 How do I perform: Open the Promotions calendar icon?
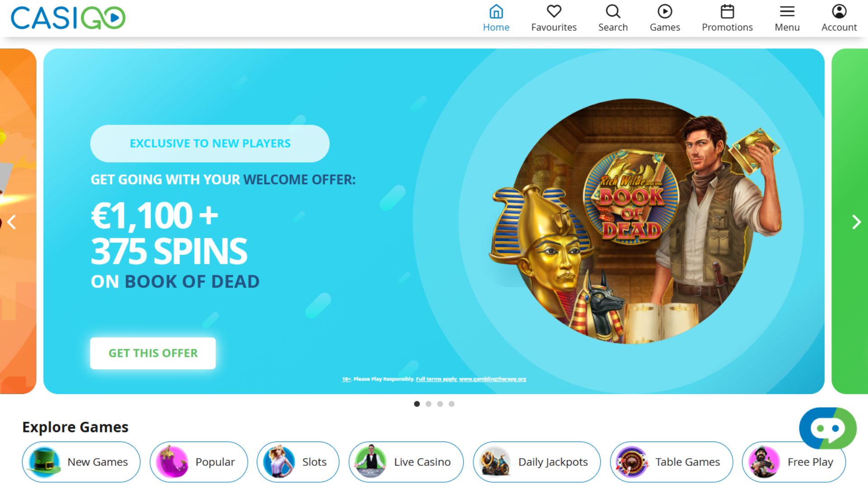[727, 11]
